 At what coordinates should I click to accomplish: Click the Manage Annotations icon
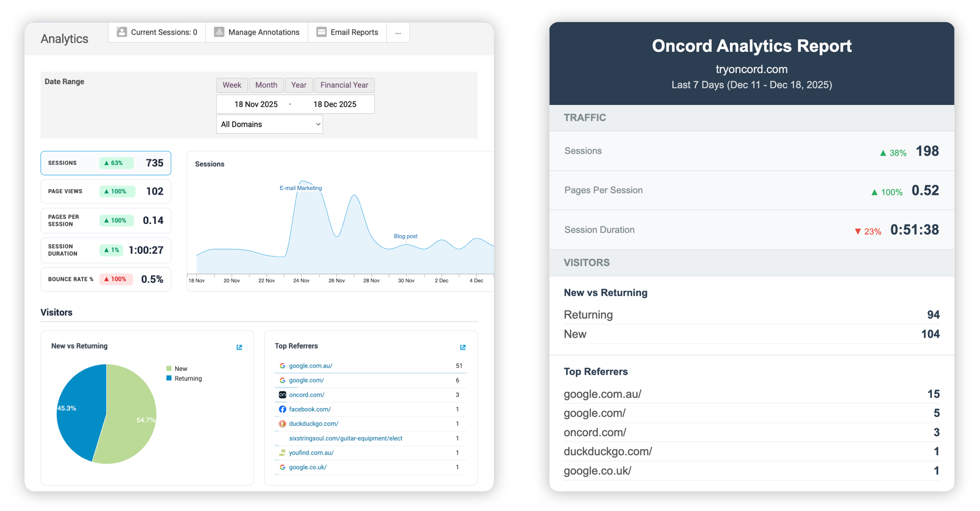(x=219, y=32)
